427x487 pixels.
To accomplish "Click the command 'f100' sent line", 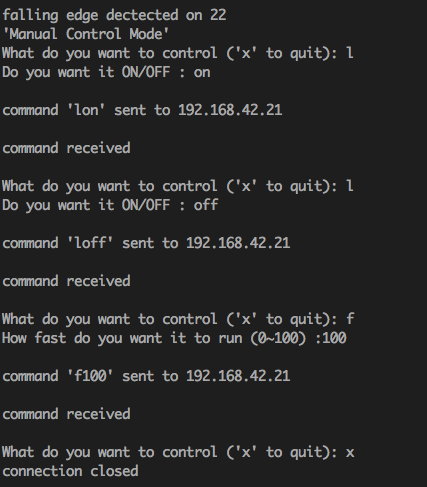I will pyautogui.click(x=146, y=376).
